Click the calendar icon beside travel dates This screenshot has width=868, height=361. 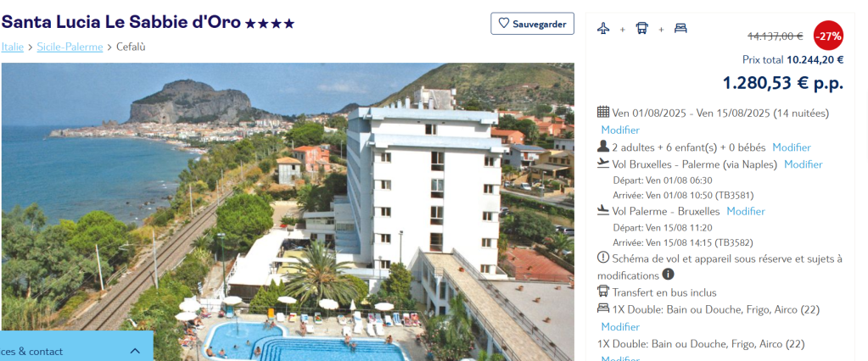[603, 112]
